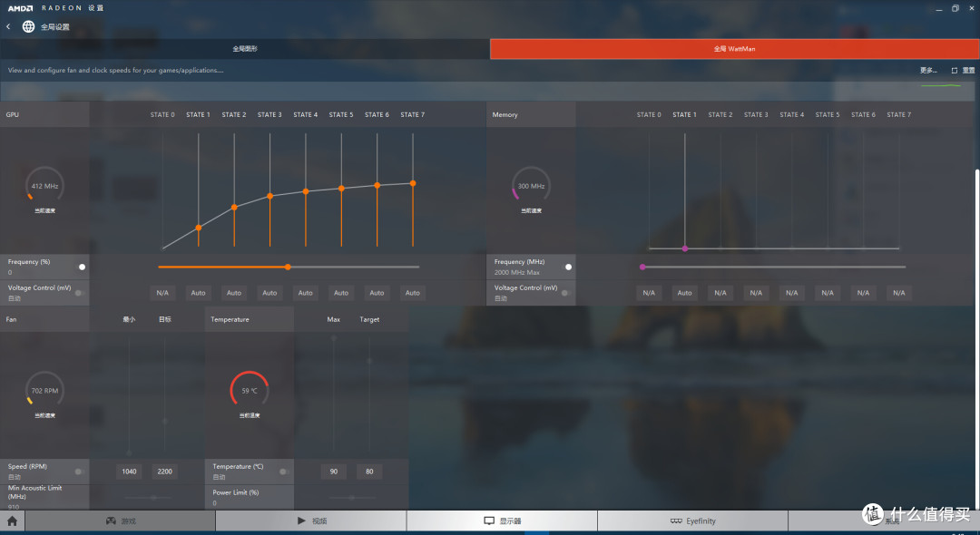Screen dimensions: 980x535
Task: Click the fan minimum vertical slider
Action: click(x=129, y=395)
